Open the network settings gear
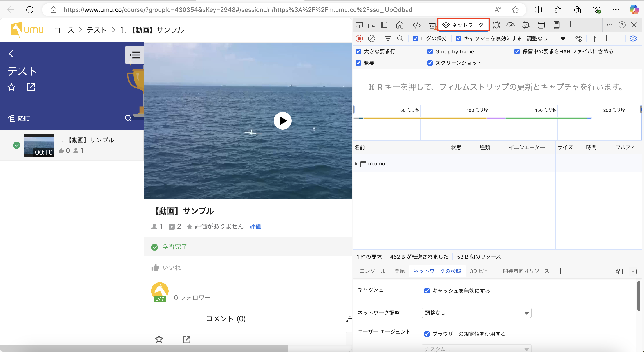This screenshot has width=644, height=352. [x=633, y=38]
